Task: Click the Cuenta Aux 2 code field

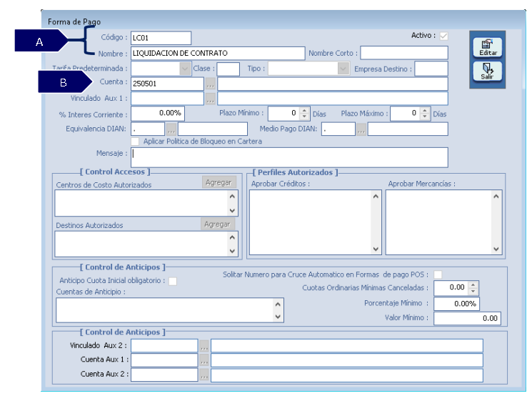Action: pos(164,375)
